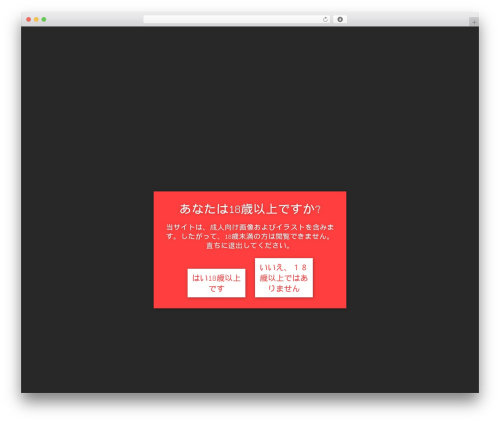Screen dimensions: 500x423
Task: Click the あなたは18歳以上ですか? heading
Action: pyautogui.click(x=250, y=209)
